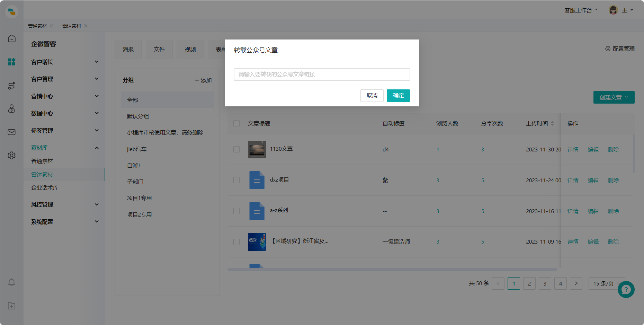Click share count 5 for 区域研究 article
644x325 pixels.
[x=483, y=242]
